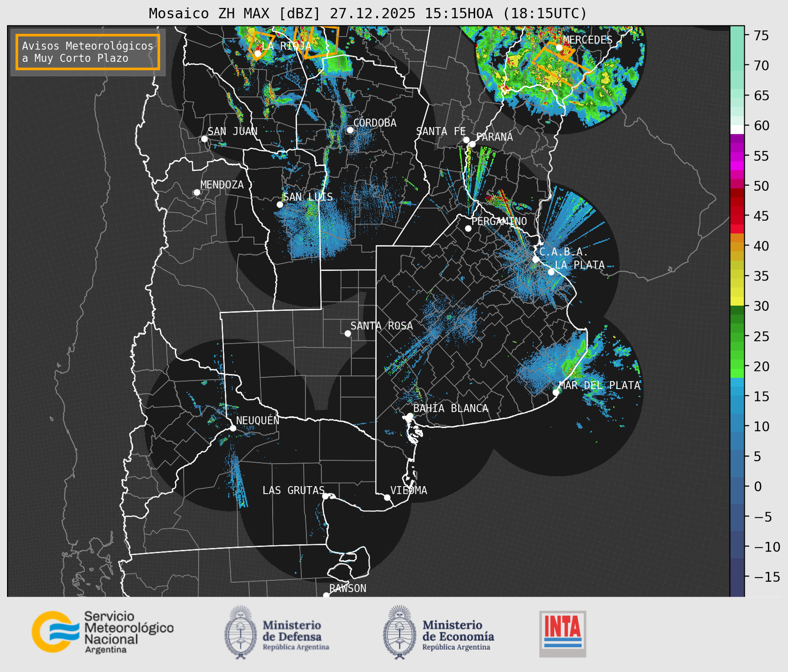Click the MENDOZA city marker dot
The height and width of the screenshot is (672, 788).
pos(197,193)
